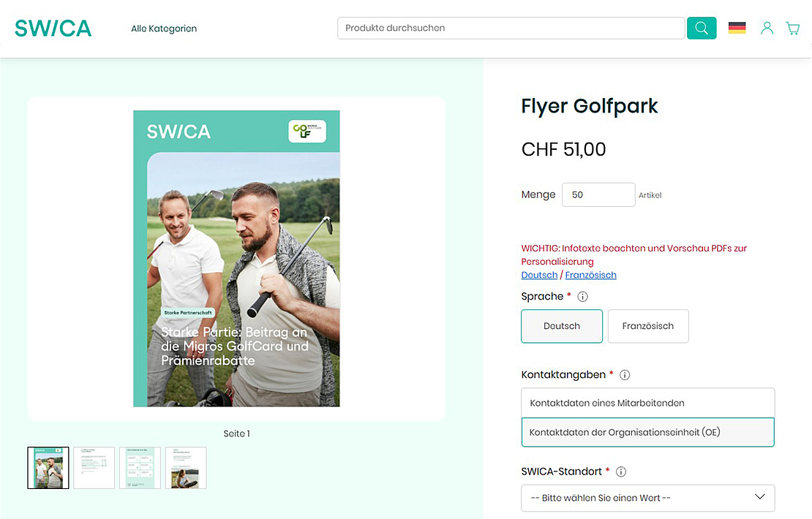Select Französisch language option
The width and height of the screenshot is (812, 519).
(x=648, y=326)
